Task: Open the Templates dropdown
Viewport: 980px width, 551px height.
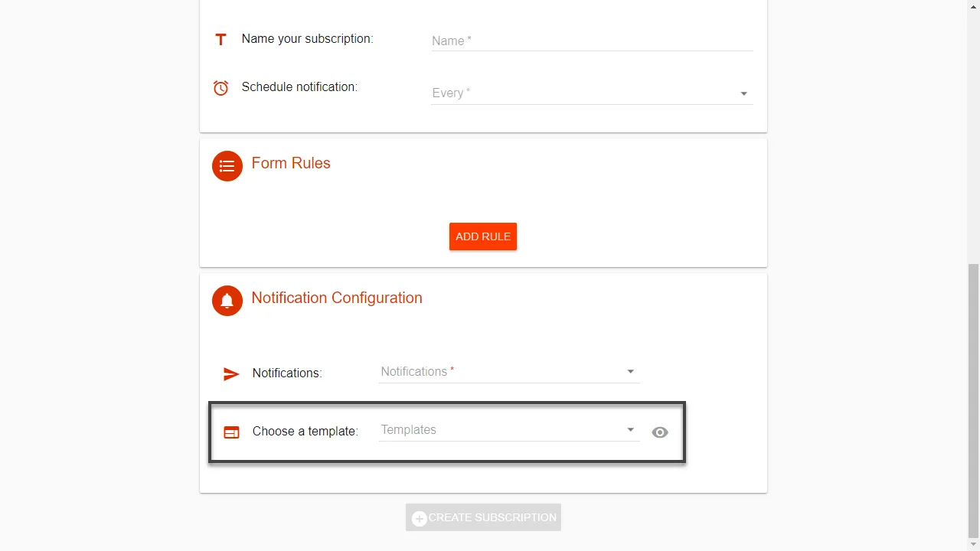Action: click(509, 430)
